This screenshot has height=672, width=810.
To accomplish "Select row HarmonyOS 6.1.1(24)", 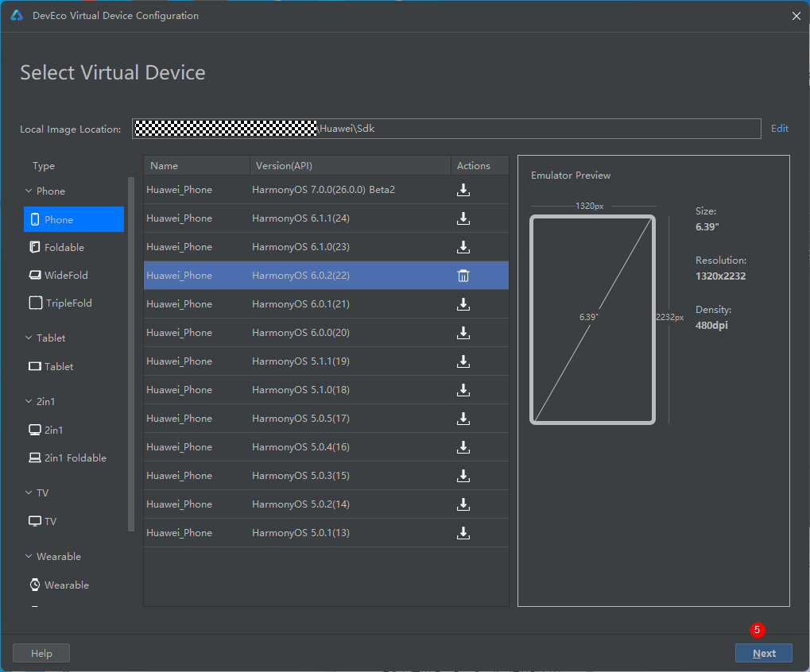I will pos(326,218).
